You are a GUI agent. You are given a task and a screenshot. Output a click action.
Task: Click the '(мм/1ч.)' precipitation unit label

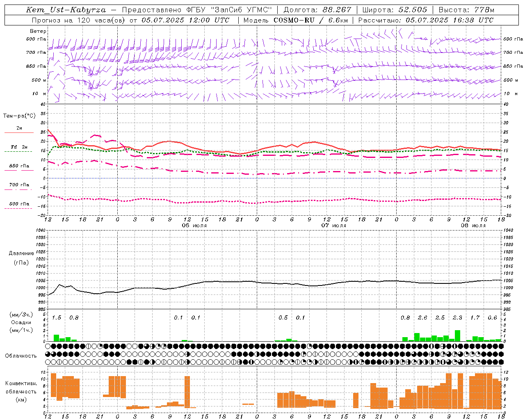click(21, 330)
